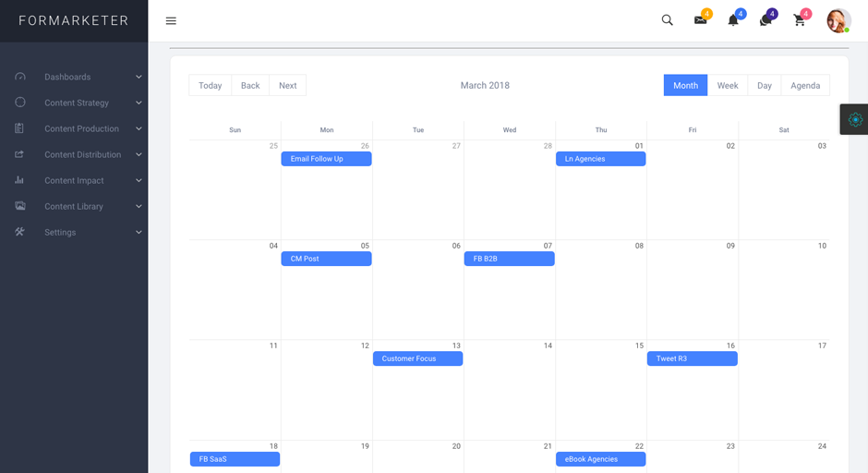Image resolution: width=868 pixels, height=473 pixels.
Task: Select the date 13 number
Action: coord(456,346)
